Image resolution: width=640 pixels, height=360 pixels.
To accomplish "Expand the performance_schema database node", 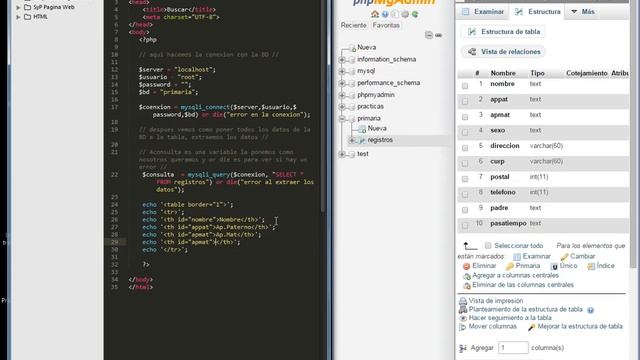I will [342, 83].
